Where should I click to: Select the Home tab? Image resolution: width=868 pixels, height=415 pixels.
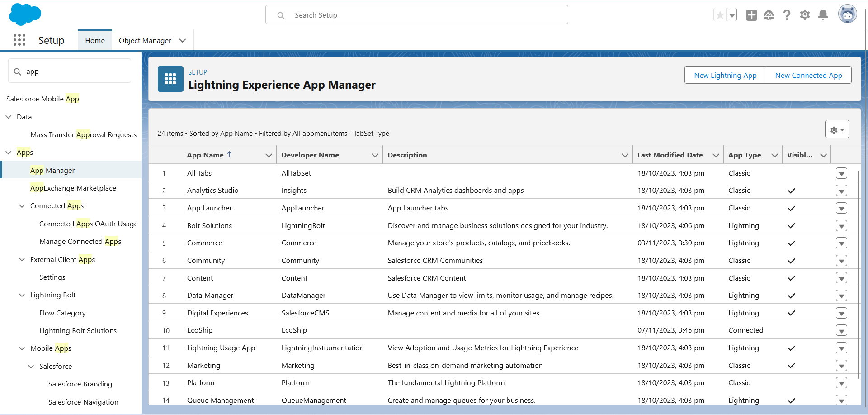click(x=95, y=41)
